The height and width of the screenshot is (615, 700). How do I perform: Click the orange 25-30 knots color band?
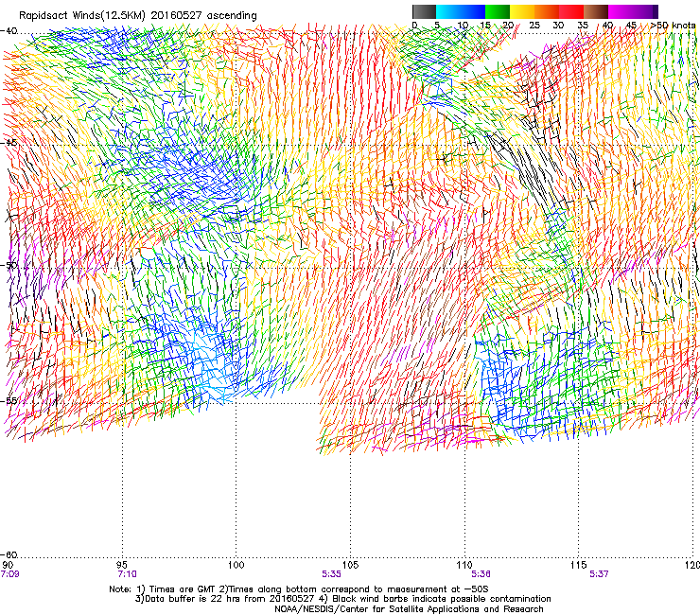[547, 11]
